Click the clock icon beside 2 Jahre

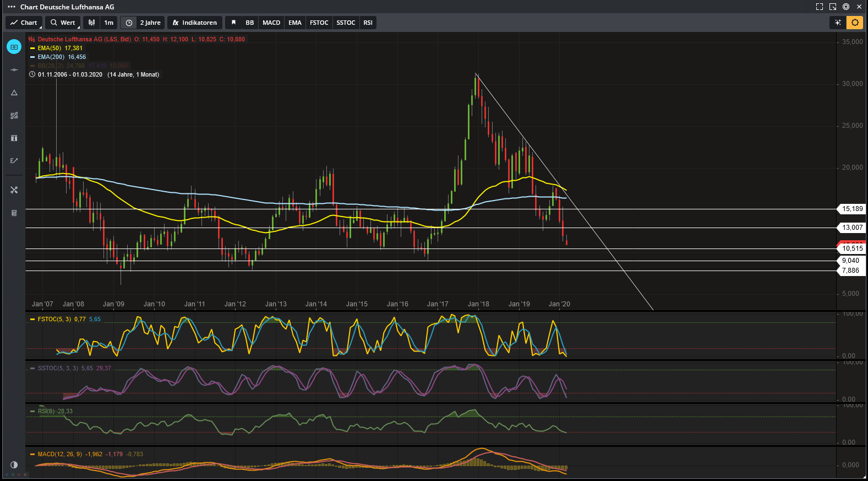tap(129, 23)
